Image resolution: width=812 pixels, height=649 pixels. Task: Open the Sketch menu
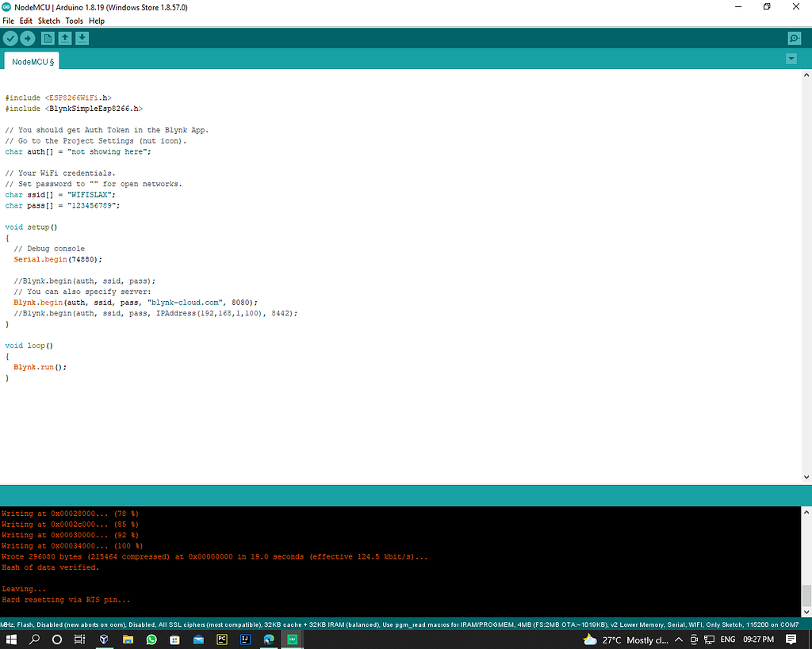tap(49, 21)
